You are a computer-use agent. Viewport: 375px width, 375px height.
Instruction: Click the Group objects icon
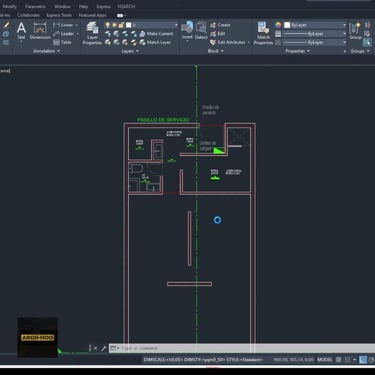[355, 31]
